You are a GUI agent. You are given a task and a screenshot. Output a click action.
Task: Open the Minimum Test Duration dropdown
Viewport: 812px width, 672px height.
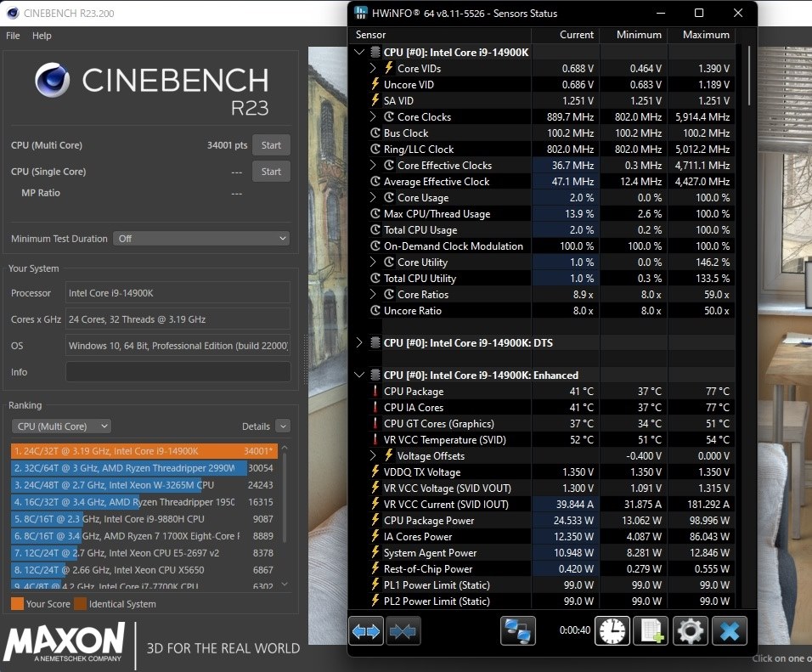click(x=201, y=239)
